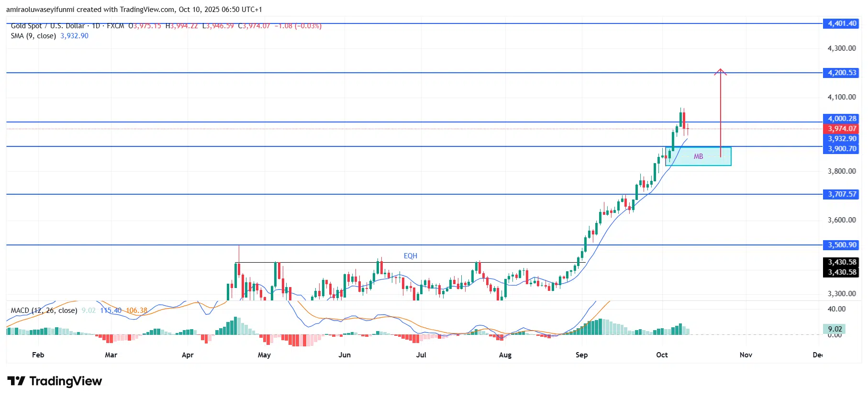Click the 3,900.70 price level tag
The height and width of the screenshot is (399, 868).
pyautogui.click(x=842, y=149)
